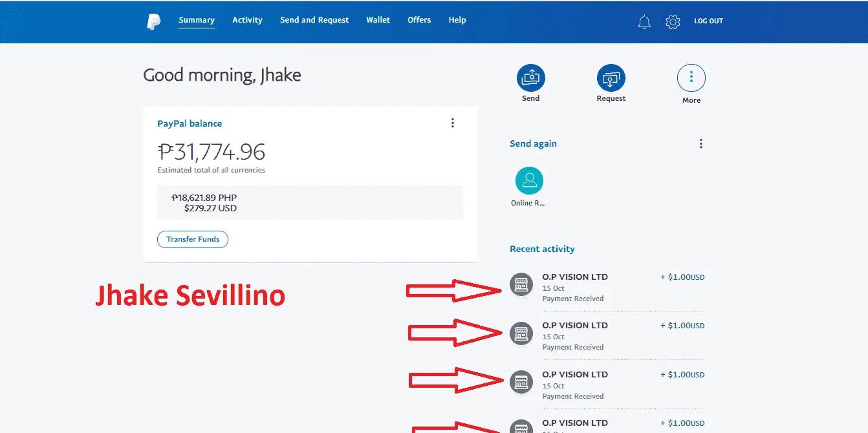Click the Good morning, Jhake greeting
This screenshot has width=868, height=433.
tap(222, 75)
